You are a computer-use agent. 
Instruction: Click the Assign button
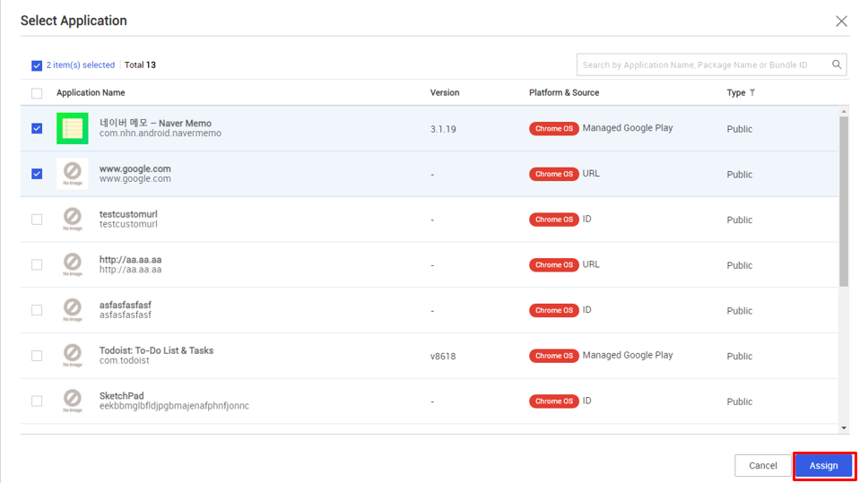(x=823, y=465)
